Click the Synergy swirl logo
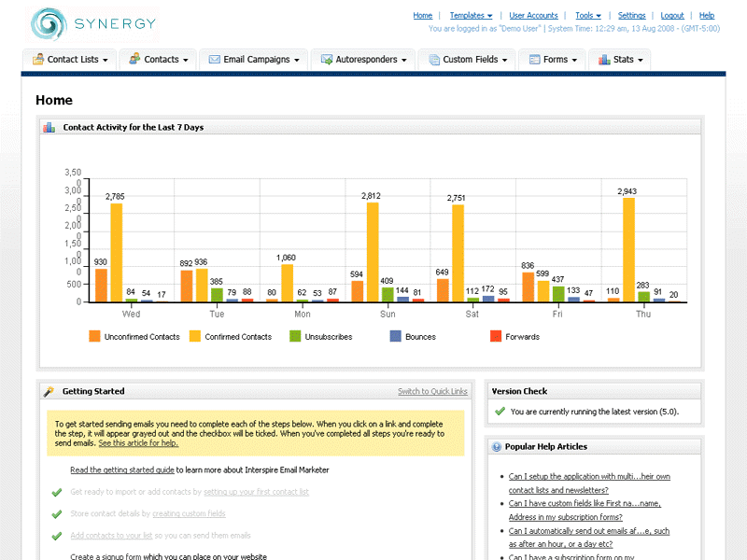Viewport: 747px width, 560px height. [47, 24]
